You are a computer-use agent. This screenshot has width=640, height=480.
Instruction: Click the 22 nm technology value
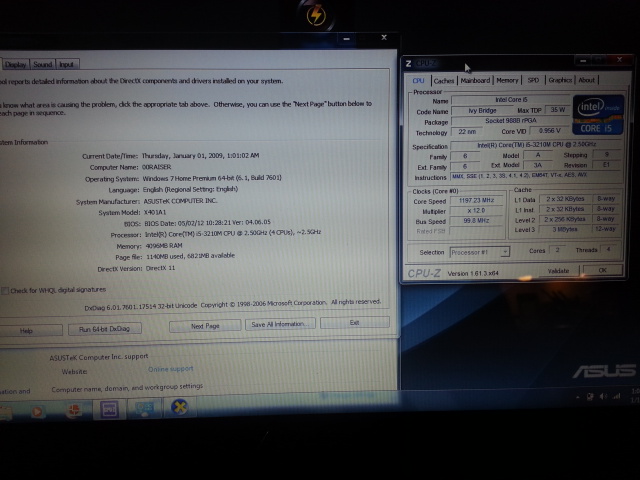467,132
